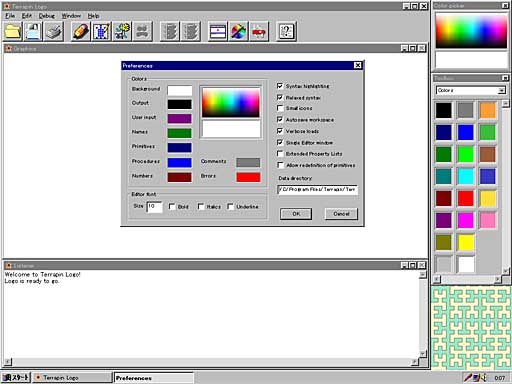Click Cancel in Preferences dialog

pyautogui.click(x=341, y=214)
